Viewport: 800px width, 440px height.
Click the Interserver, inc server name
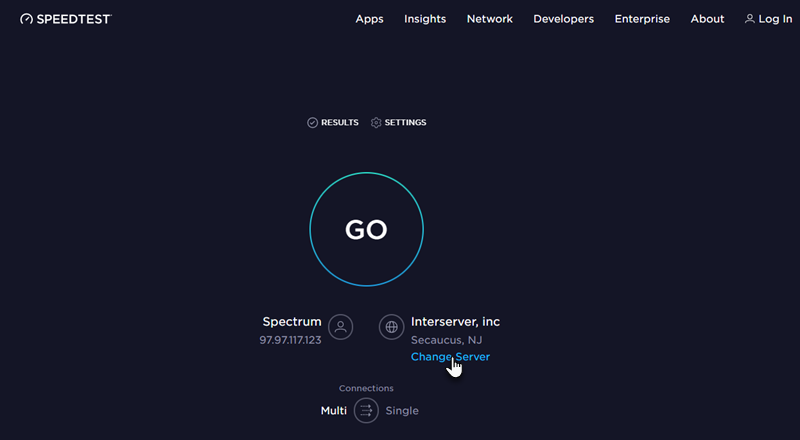pyautogui.click(x=455, y=322)
